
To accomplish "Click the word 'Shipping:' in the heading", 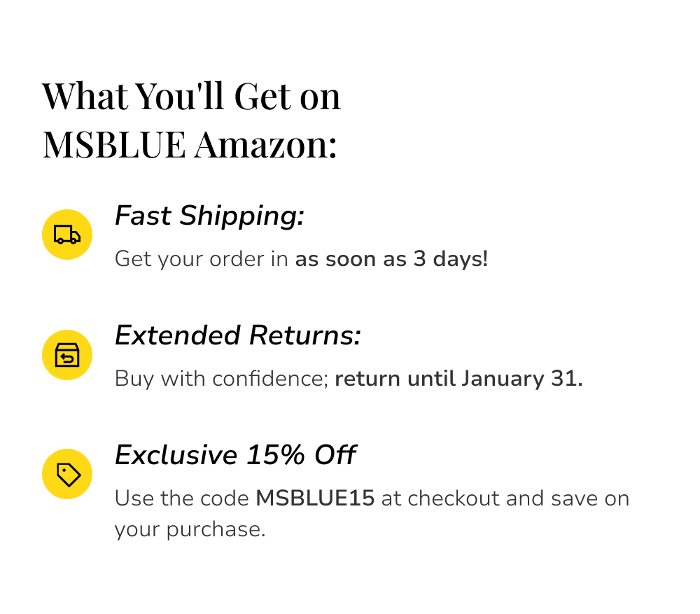I will tap(242, 216).
